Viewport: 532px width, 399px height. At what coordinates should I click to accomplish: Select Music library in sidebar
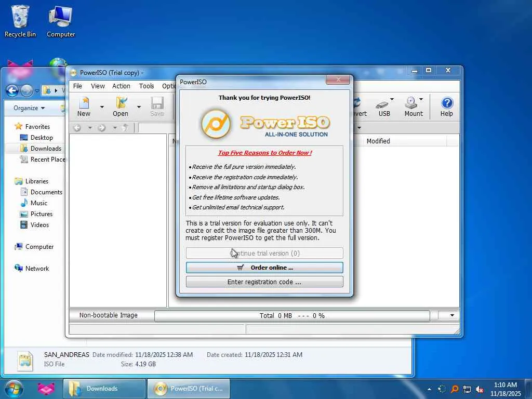click(38, 203)
